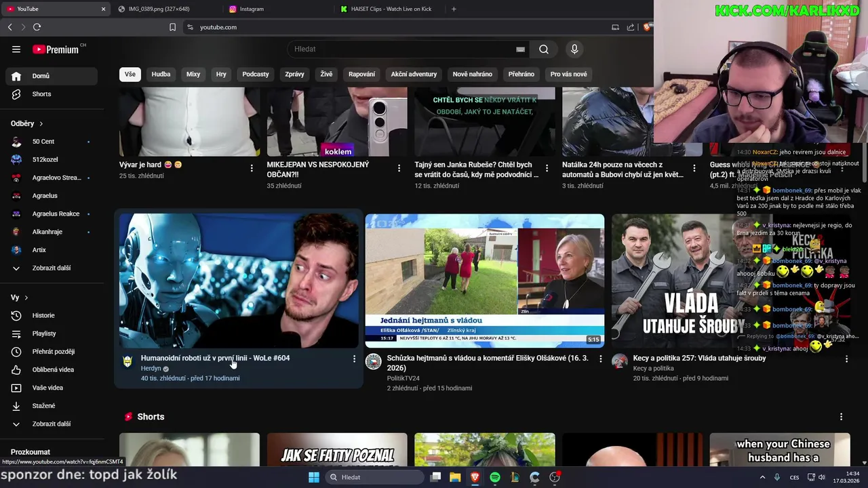The image size is (868, 488).
Task: Open the Windows Start menu
Action: pos(314,477)
